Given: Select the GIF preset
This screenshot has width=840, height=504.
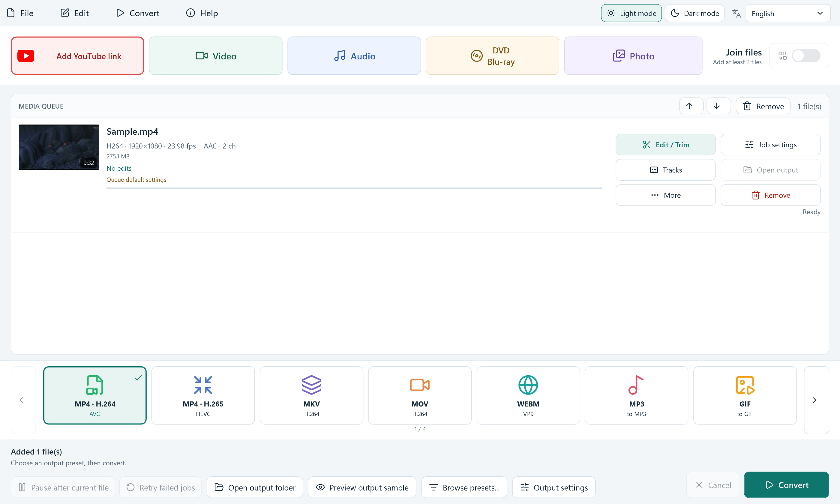Looking at the screenshot, I should click(745, 395).
